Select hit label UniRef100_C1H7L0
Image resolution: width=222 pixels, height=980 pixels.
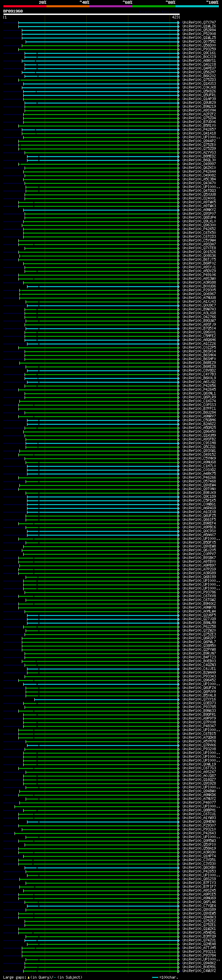[x=199, y=465]
